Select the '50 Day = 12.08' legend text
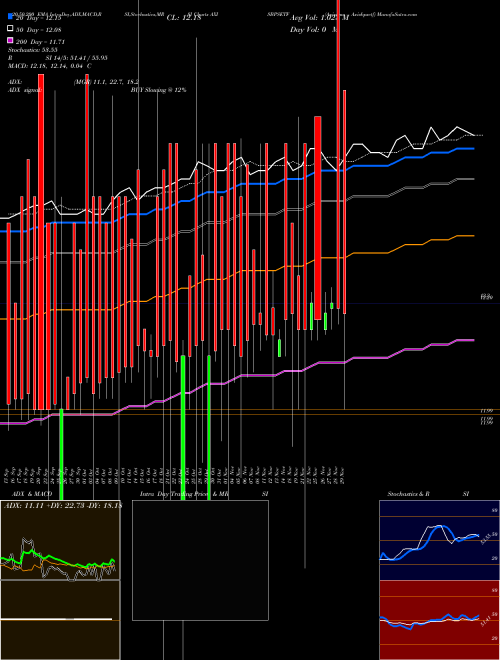Viewport: 500px width, 660px height. [38, 29]
